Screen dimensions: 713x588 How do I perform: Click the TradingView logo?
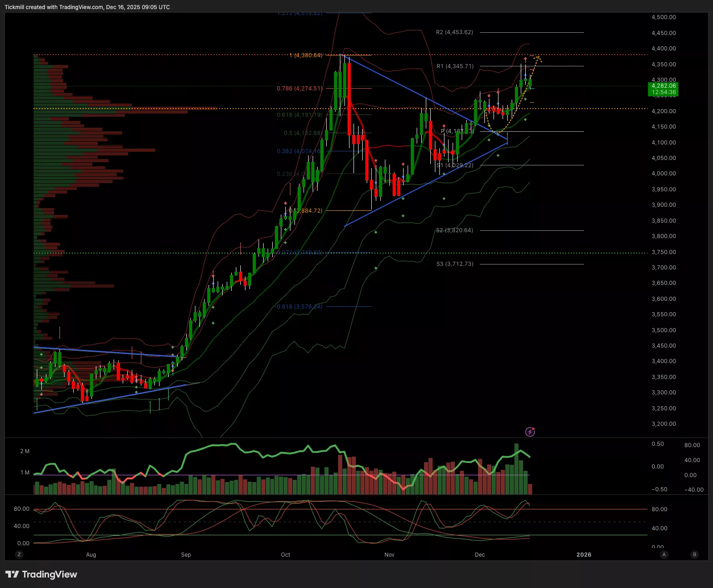[41, 574]
